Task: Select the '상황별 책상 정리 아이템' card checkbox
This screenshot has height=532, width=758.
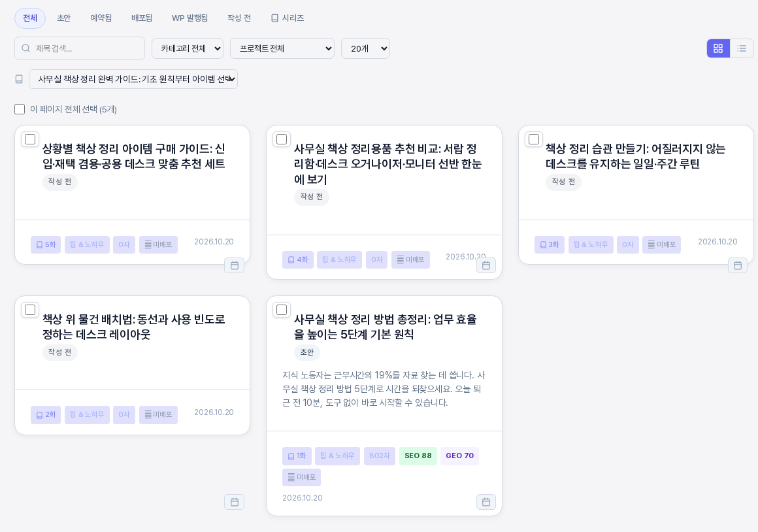Action: [30, 139]
